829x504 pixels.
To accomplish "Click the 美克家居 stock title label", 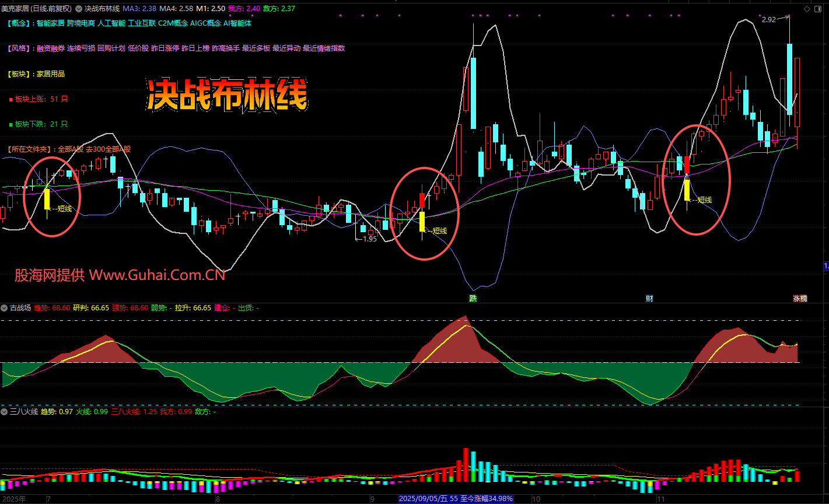I will tap(15, 9).
